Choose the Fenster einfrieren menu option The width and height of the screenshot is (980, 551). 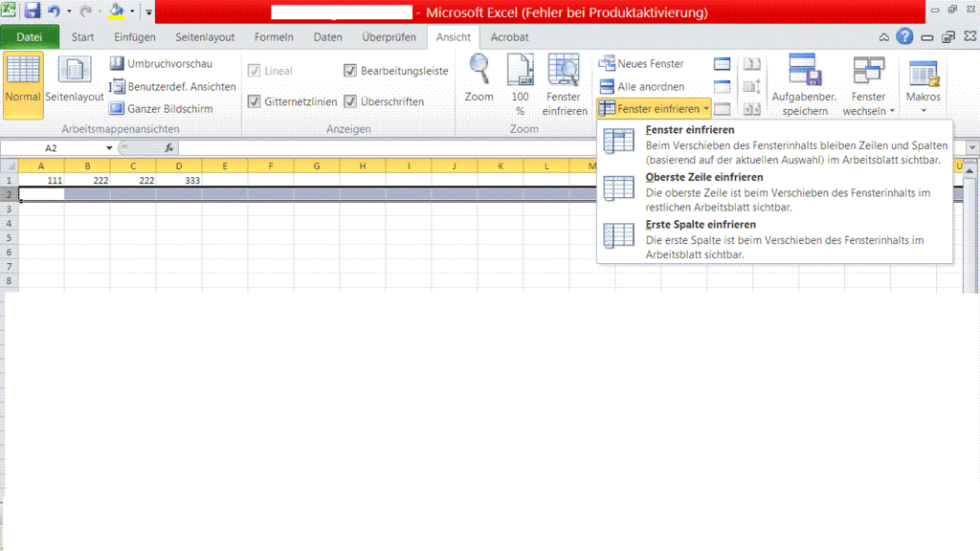(x=775, y=144)
